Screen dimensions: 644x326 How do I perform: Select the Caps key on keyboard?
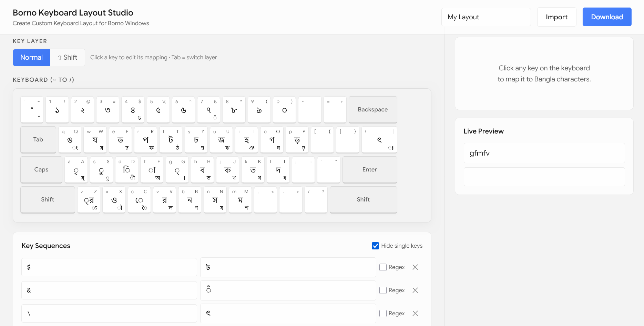click(41, 170)
